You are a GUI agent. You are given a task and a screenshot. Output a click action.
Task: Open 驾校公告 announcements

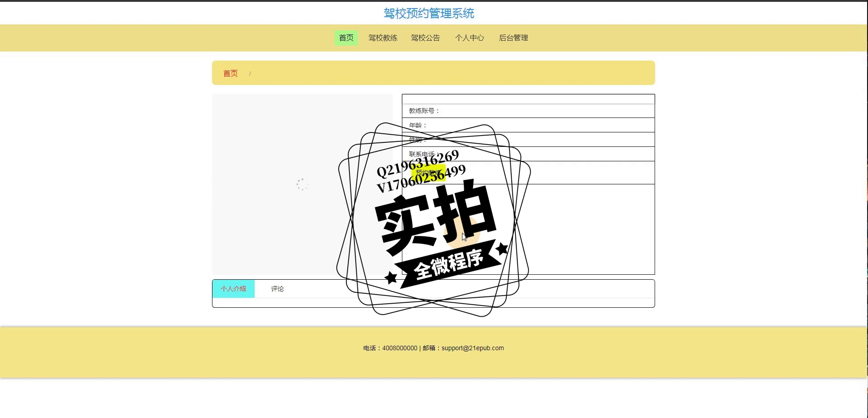point(425,38)
